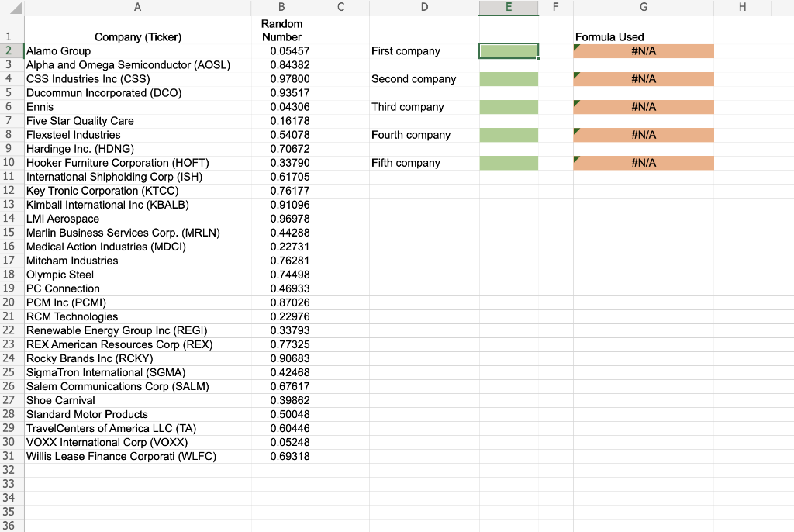Select the 'Alamo Group' cell
The height and width of the screenshot is (532, 794).
[138, 51]
